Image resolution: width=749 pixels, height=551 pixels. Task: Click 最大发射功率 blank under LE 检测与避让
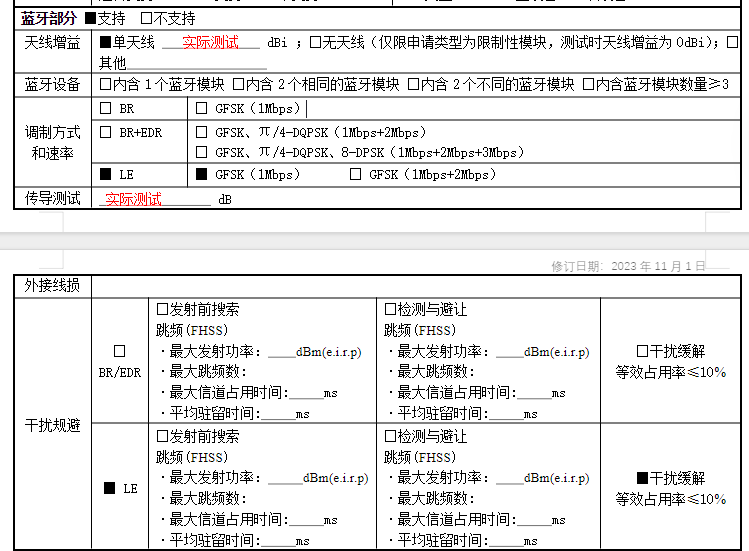(510, 478)
